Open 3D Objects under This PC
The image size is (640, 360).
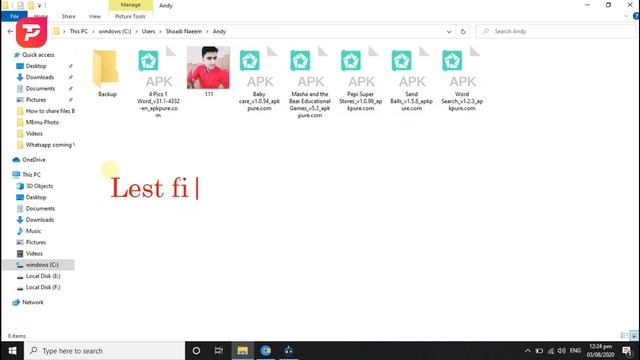[x=39, y=186]
